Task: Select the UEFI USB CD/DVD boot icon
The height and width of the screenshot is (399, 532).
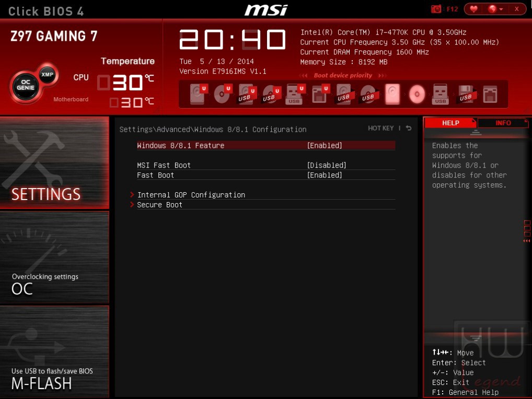Action: 271,93
